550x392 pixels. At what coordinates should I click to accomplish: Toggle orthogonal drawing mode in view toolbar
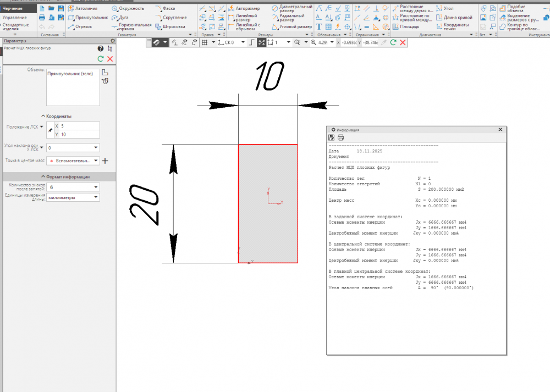pyautogui.click(x=251, y=42)
